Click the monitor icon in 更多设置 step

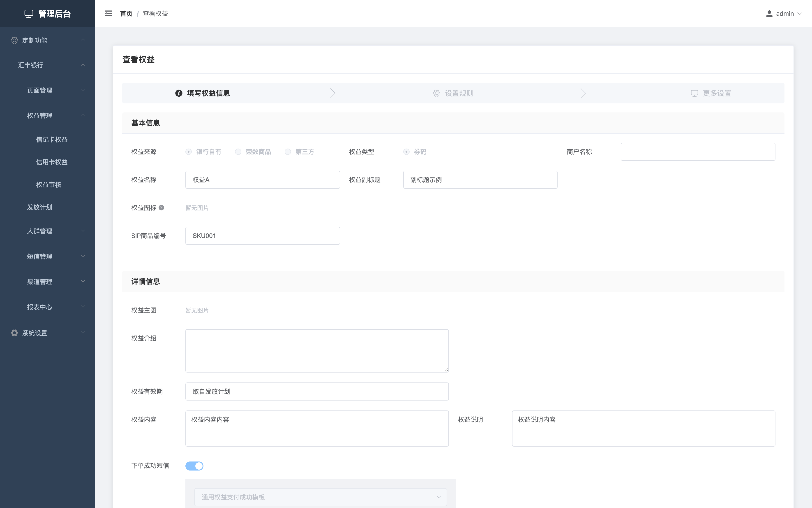[x=694, y=93]
